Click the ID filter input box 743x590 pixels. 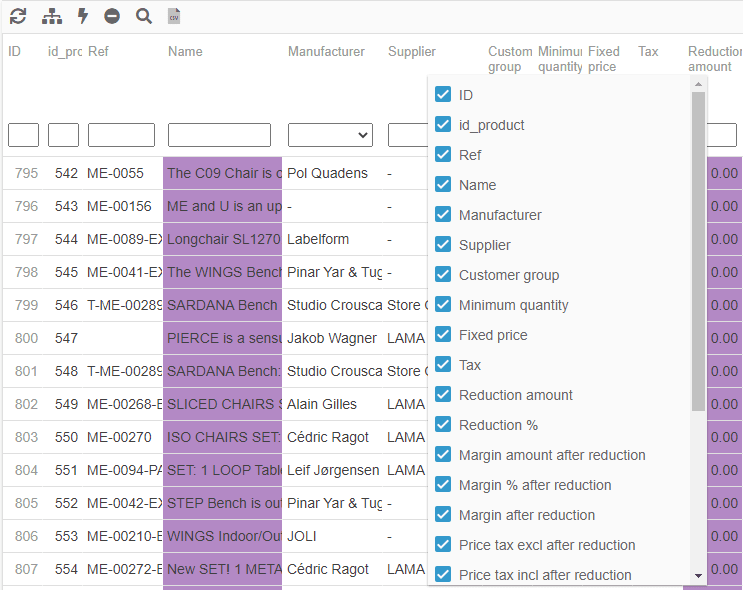23,135
